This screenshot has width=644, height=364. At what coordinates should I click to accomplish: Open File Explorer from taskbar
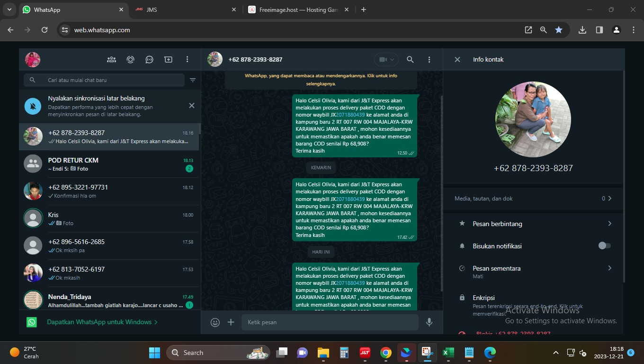point(323,353)
